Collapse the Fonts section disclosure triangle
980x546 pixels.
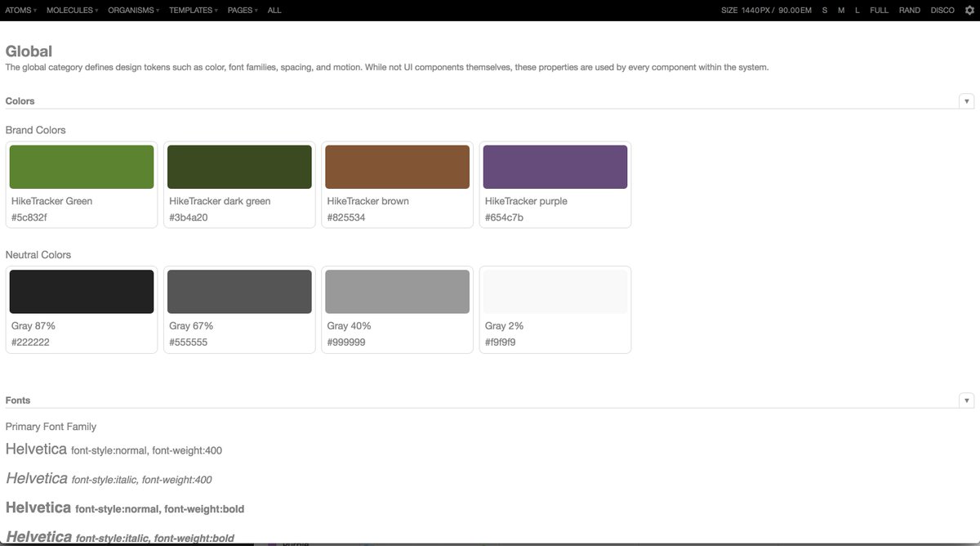click(x=967, y=400)
